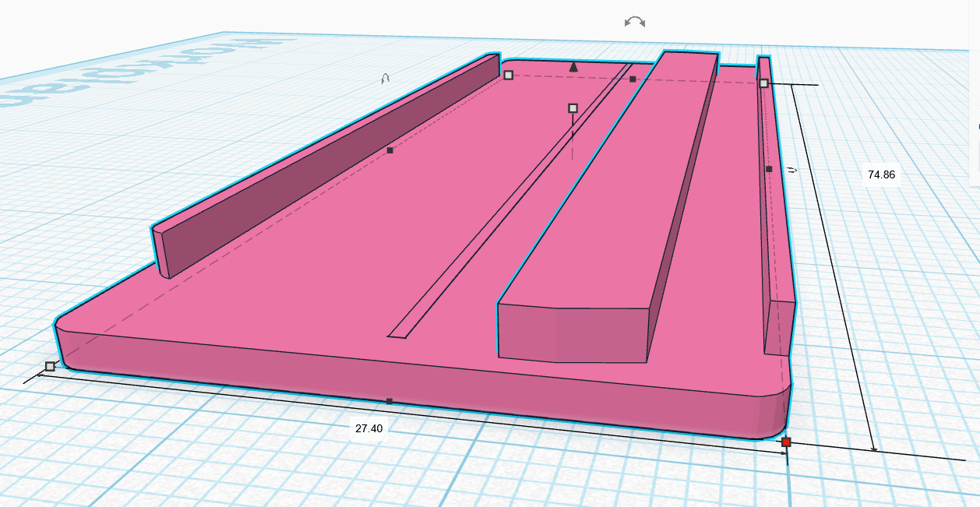Click the rotation arrow left of the object
Screen dimensions: 980x507
click(385, 78)
